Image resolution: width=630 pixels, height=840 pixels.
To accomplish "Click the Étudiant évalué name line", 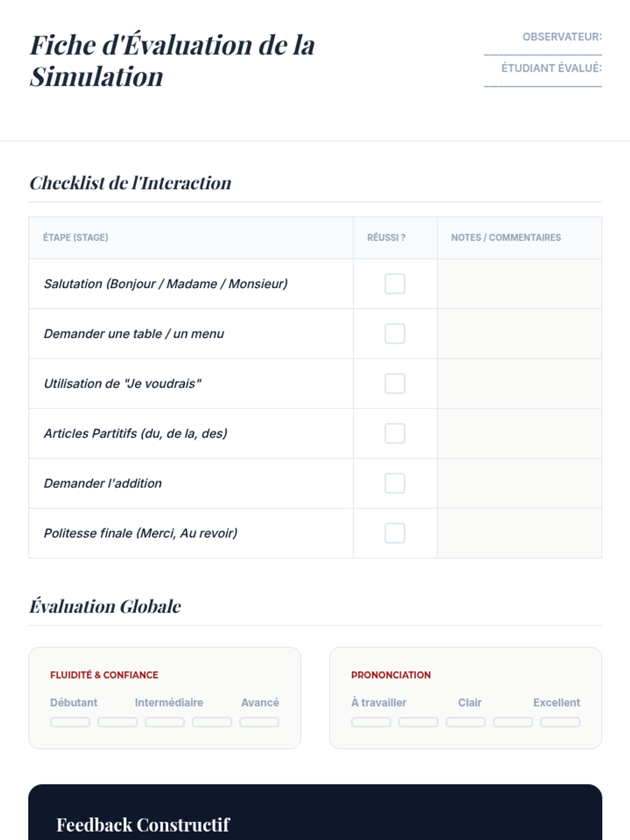I will click(543, 82).
